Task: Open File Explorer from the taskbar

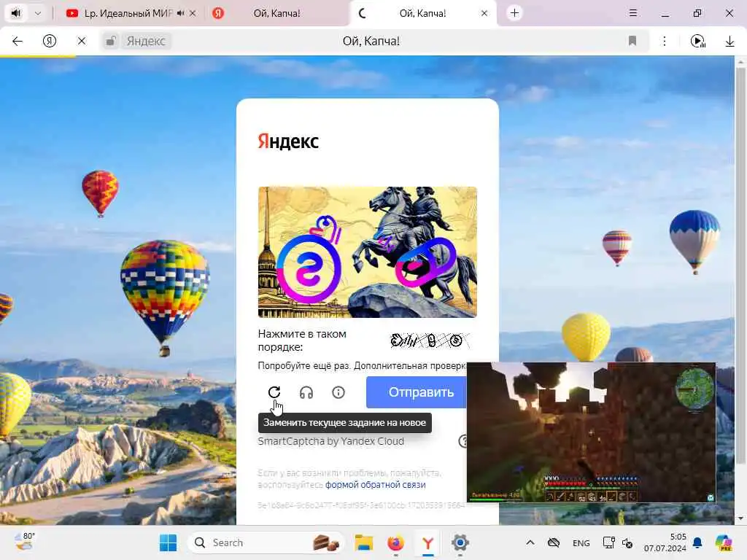Action: tap(364, 542)
